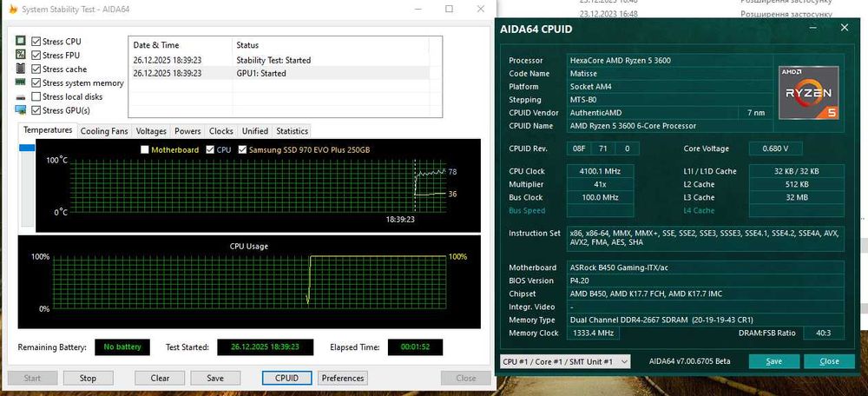Click the memory stick icon beside Stress system memory
Viewport: 868px width, 396px height.
pos(21,82)
